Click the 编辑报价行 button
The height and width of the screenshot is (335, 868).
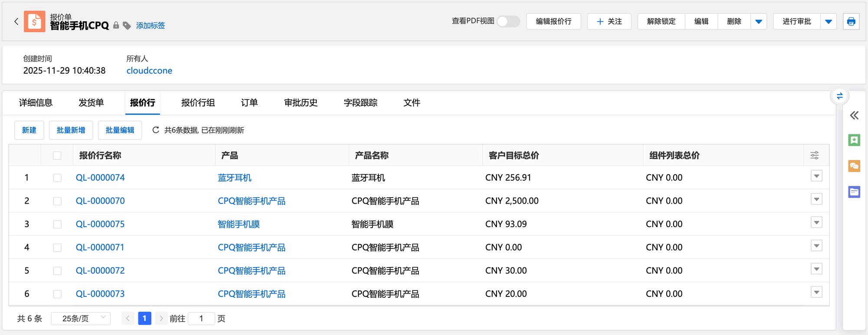pos(553,21)
